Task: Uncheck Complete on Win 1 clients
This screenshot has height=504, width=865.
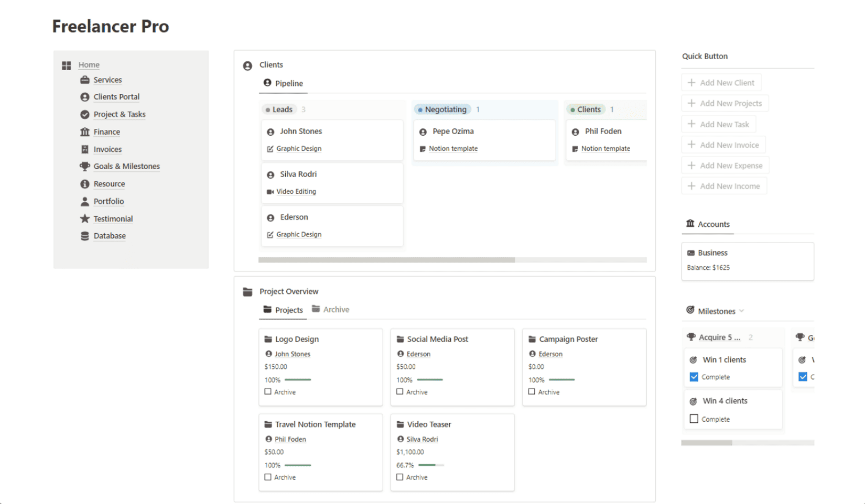Action: (x=694, y=376)
